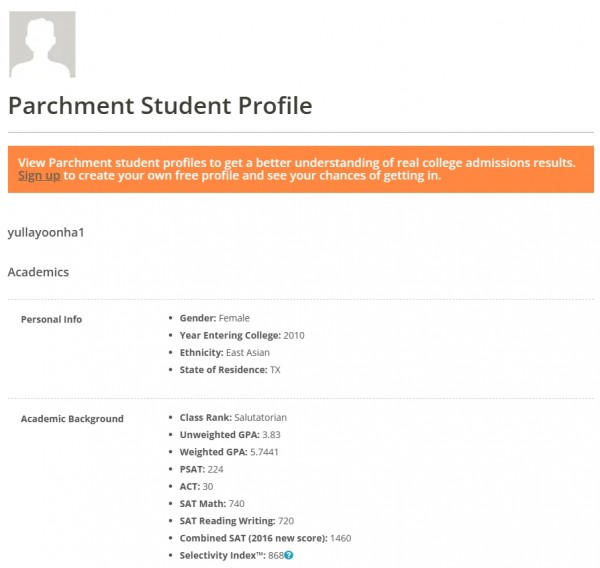Click the SAT Reading Writing 720 line
This screenshot has width=600, height=568.
coord(237,521)
